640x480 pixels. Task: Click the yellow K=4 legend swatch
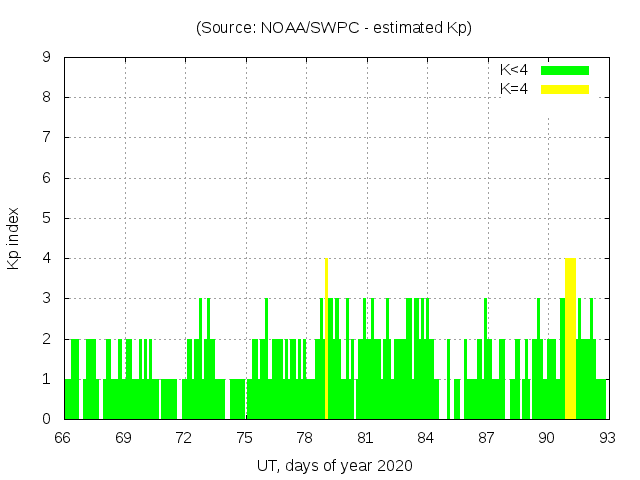click(x=565, y=89)
